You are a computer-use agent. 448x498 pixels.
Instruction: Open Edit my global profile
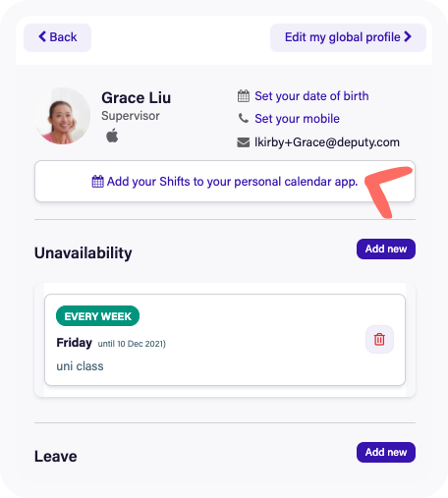pyautogui.click(x=348, y=37)
